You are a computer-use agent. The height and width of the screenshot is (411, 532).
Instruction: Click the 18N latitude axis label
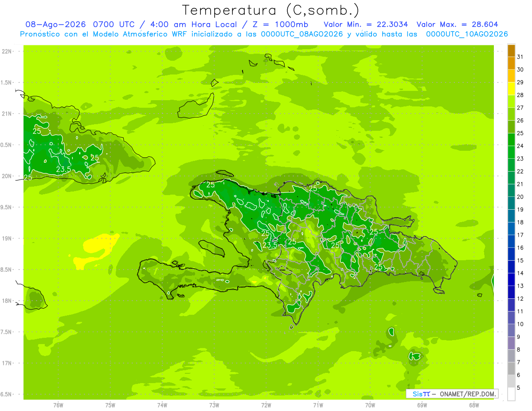(x=7, y=301)
